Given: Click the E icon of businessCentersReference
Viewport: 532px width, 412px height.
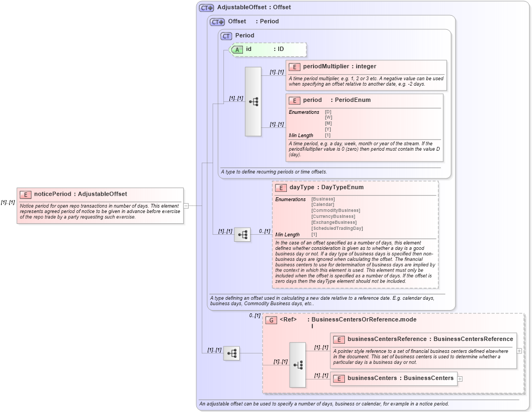Looking at the screenshot, I should click(x=338, y=339).
